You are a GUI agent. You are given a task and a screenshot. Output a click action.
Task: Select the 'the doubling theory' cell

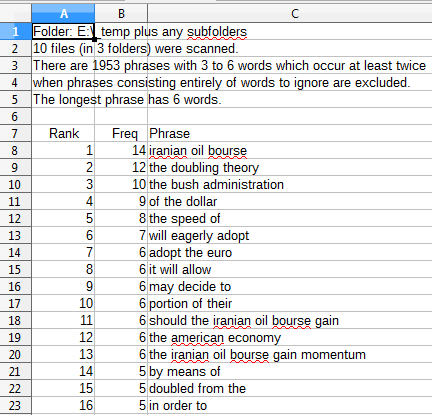(x=290, y=167)
